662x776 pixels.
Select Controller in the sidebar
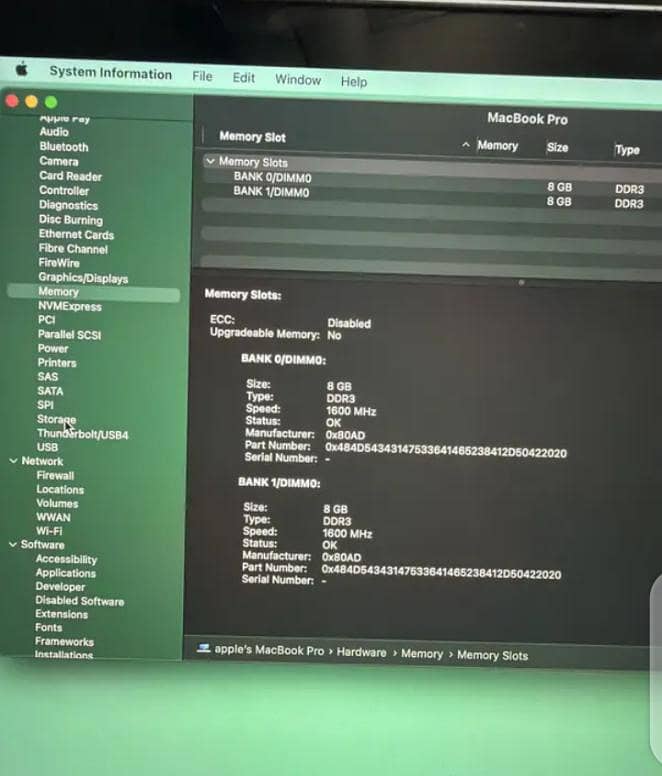tap(64, 191)
